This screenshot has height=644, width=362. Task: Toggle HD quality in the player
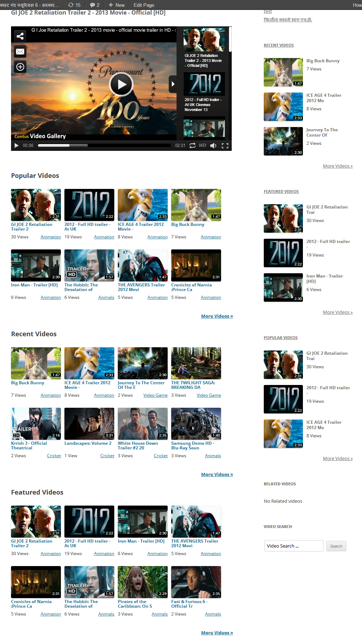tap(203, 146)
